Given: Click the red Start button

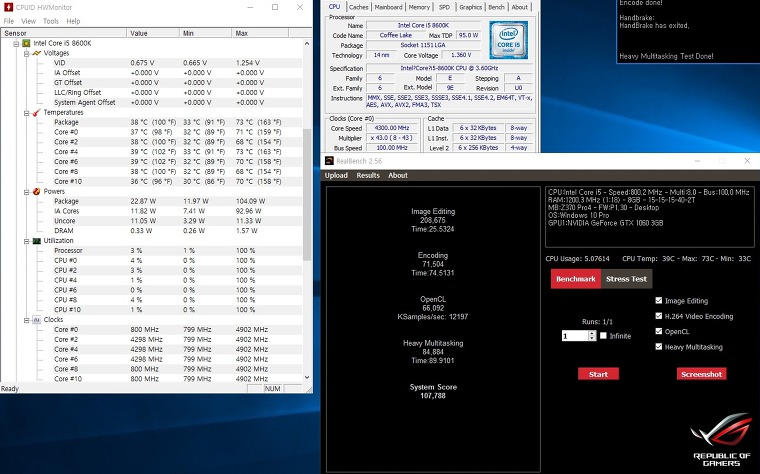Looking at the screenshot, I should (598, 374).
